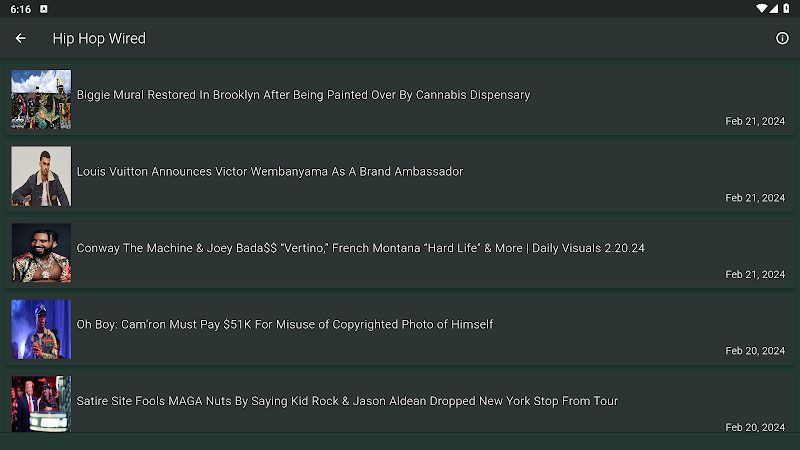The image size is (800, 450).
Task: Open the info icon in header
Action: (x=782, y=38)
